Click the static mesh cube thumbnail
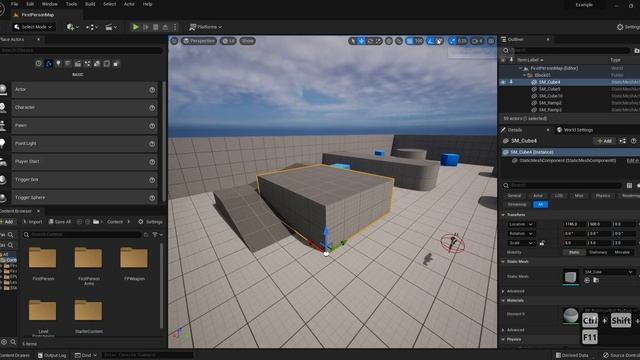 571,277
